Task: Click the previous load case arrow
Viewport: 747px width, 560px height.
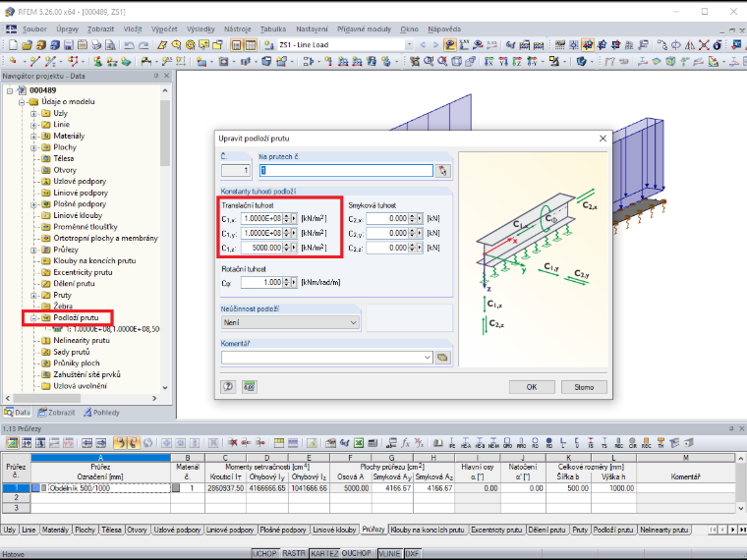Action: [423, 45]
